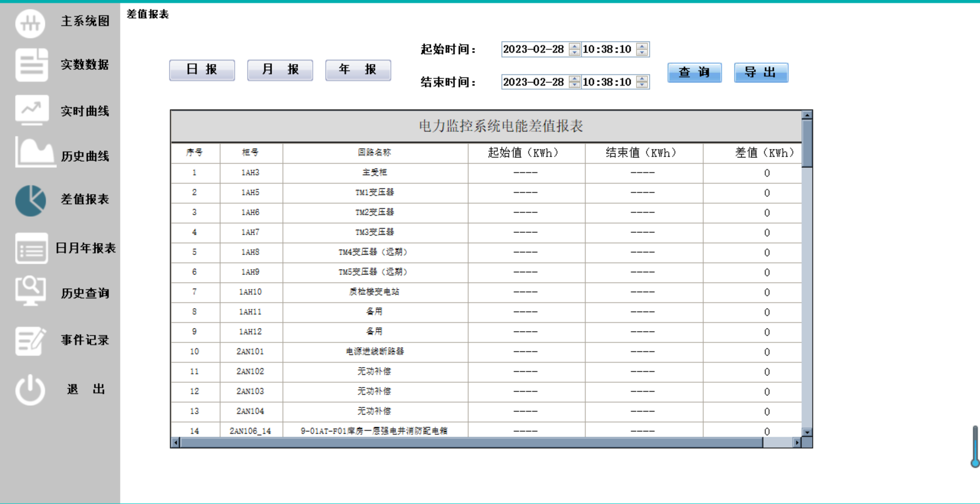Click the 查询 query button
Viewport: 980px width, 504px height.
click(694, 72)
